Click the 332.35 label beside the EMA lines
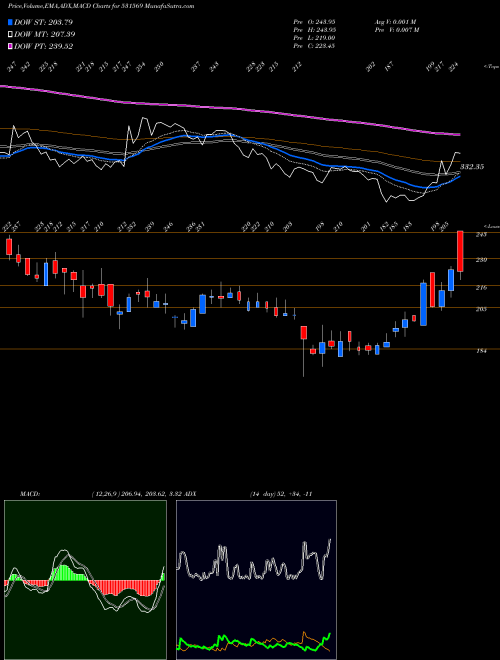Image resolution: width=500 pixels, height=660 pixels. [x=472, y=167]
